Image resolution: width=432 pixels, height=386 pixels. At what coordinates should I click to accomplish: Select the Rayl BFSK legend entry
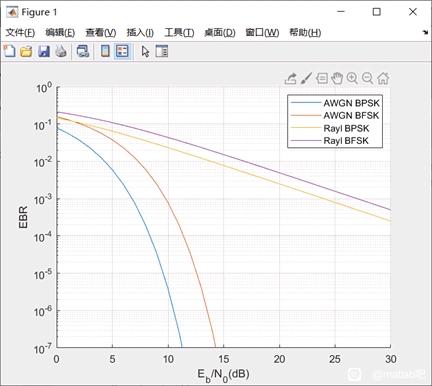click(330, 140)
